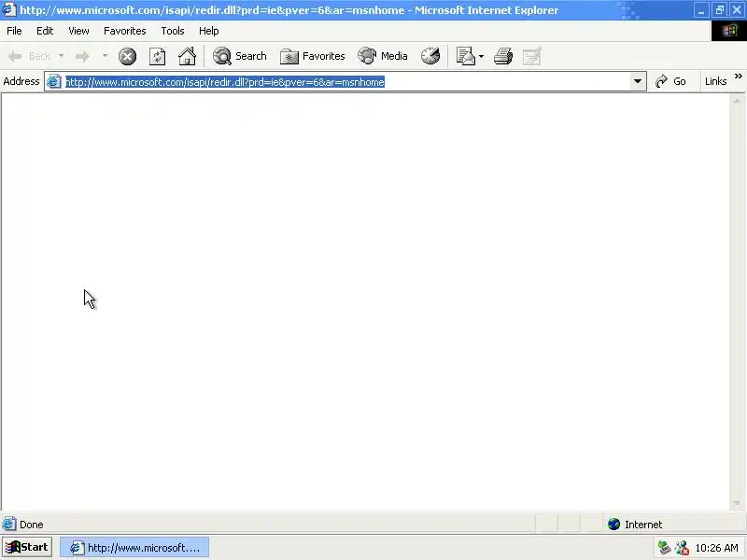747x560 pixels.
Task: Expand the Links toolbar chevron
Action: [738, 77]
